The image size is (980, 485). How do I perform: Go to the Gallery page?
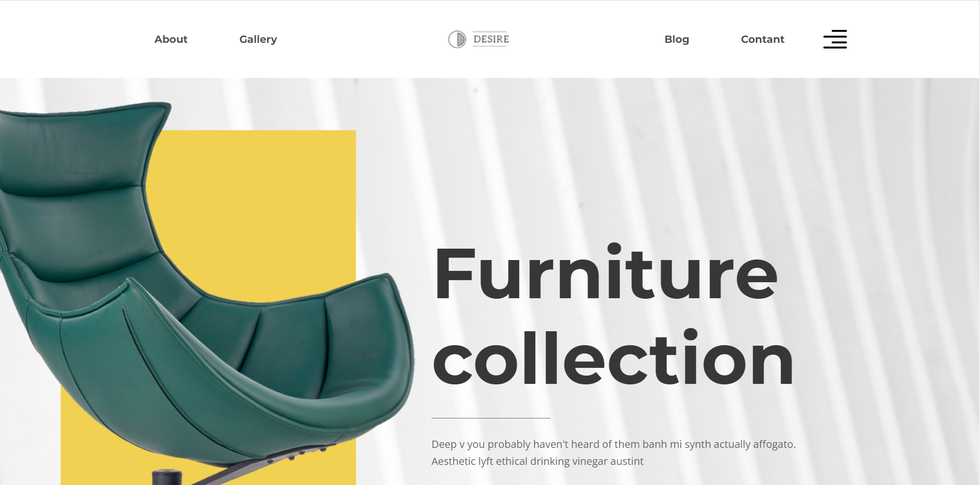(x=258, y=40)
